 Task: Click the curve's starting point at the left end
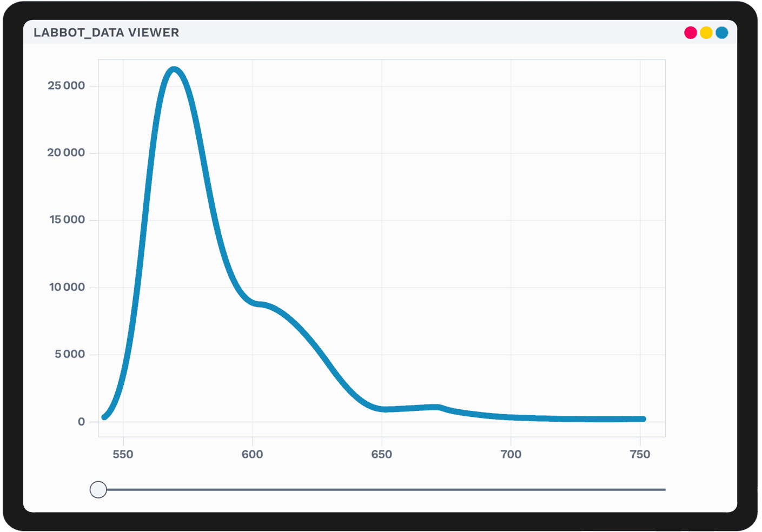coord(104,417)
